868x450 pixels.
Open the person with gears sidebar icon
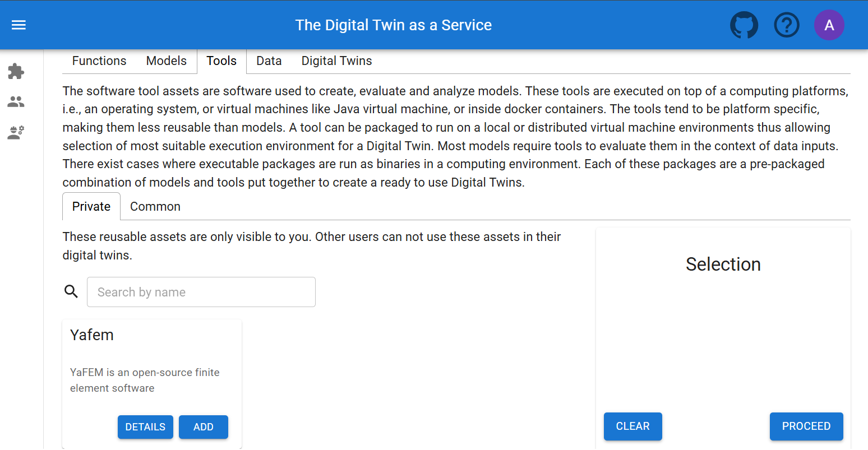16,133
